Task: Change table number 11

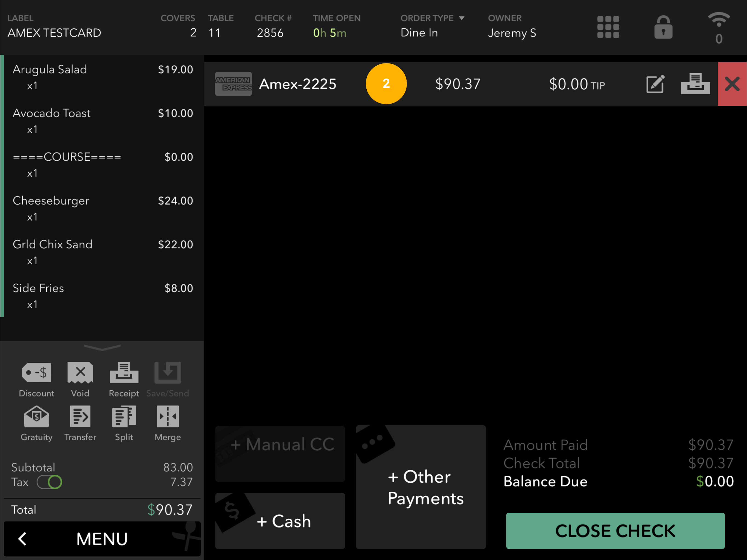Action: click(214, 33)
